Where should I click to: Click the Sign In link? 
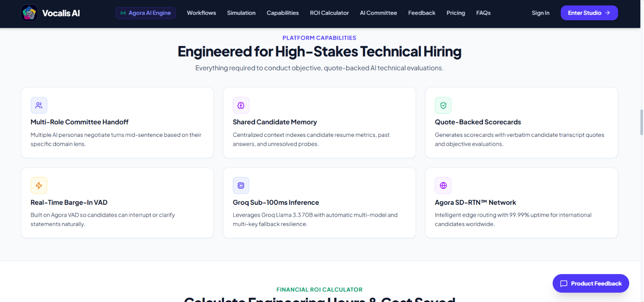540,13
